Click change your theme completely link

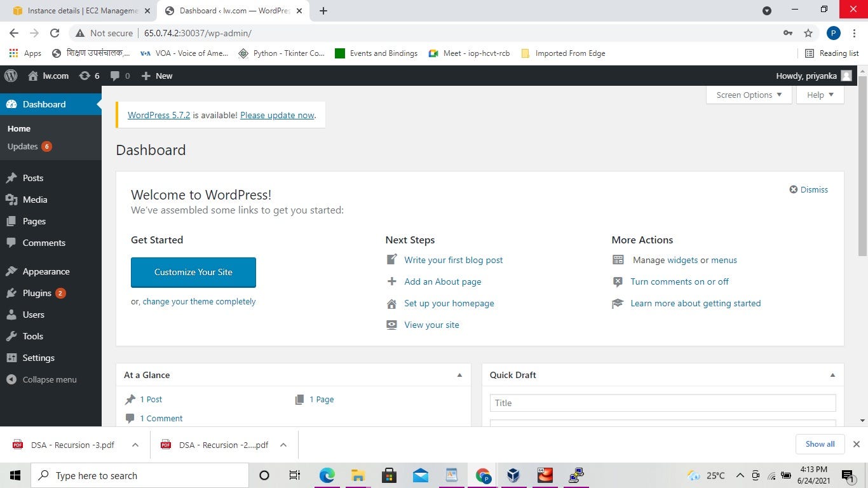199,302
